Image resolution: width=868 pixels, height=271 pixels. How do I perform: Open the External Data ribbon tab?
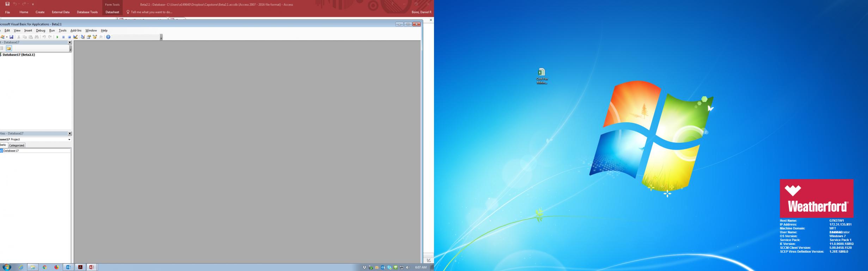pos(61,12)
